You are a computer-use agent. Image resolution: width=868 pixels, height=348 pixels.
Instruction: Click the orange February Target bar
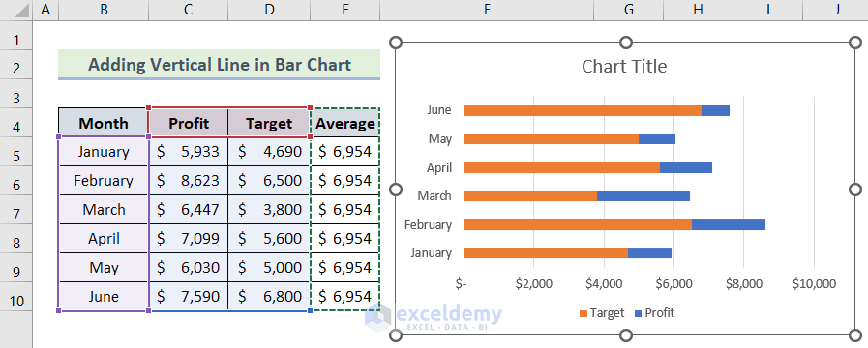[578, 224]
